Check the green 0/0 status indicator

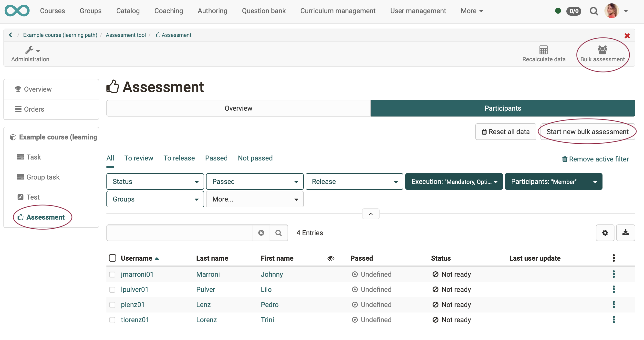tap(574, 11)
